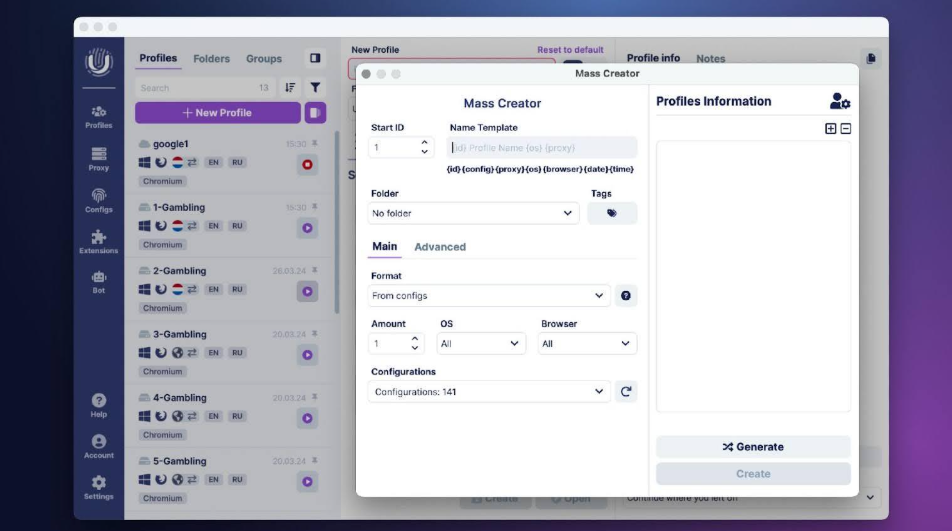
Task: Open the Configs fingerprint icon
Action: point(99,200)
